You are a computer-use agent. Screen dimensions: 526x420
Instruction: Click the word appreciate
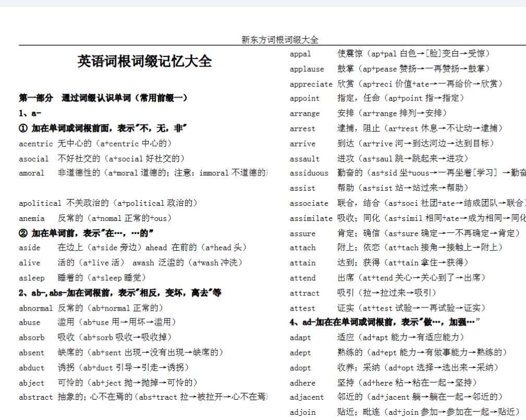tap(311, 84)
